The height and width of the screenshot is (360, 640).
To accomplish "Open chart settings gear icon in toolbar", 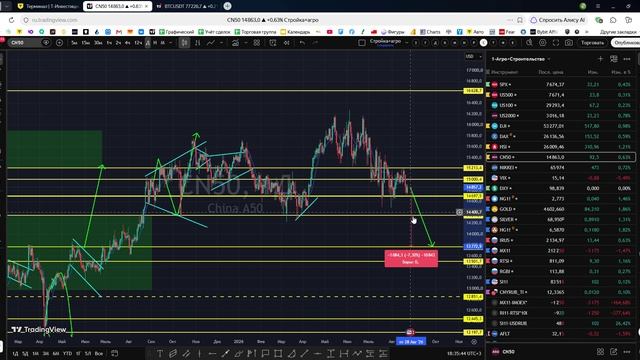I will 542,43.
